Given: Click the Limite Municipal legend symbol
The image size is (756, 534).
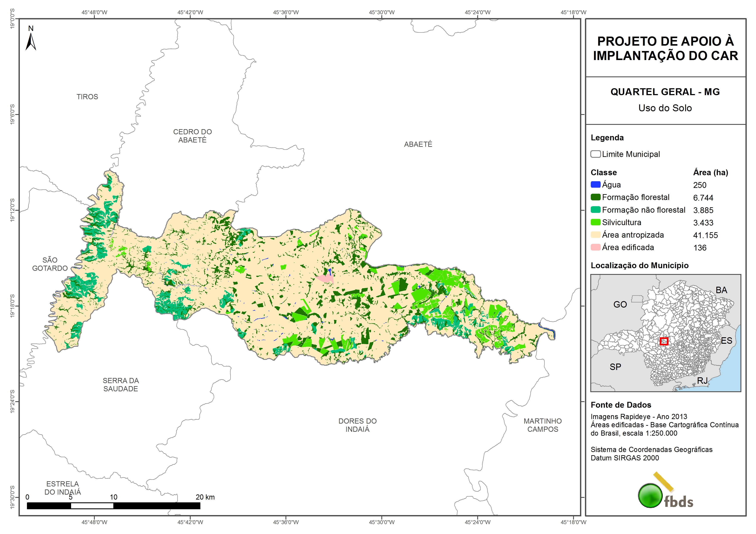Looking at the screenshot, I should point(595,154).
